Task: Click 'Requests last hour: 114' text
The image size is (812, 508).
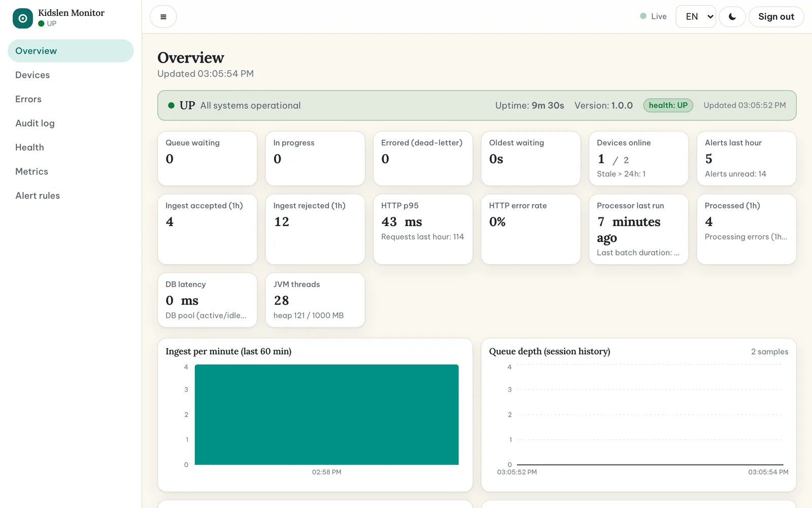Action: click(422, 237)
